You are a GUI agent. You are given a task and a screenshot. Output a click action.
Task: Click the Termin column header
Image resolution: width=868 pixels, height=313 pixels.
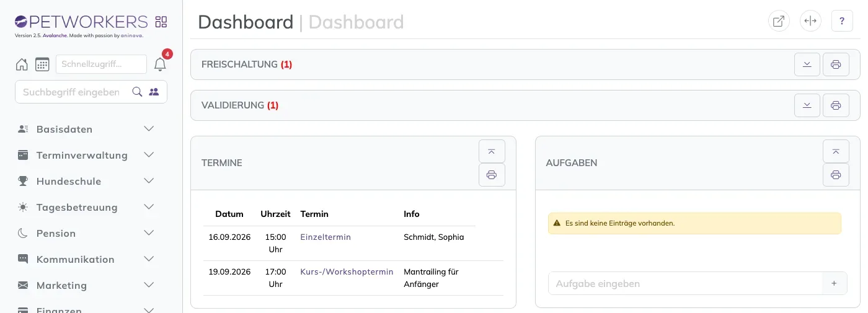(314, 214)
